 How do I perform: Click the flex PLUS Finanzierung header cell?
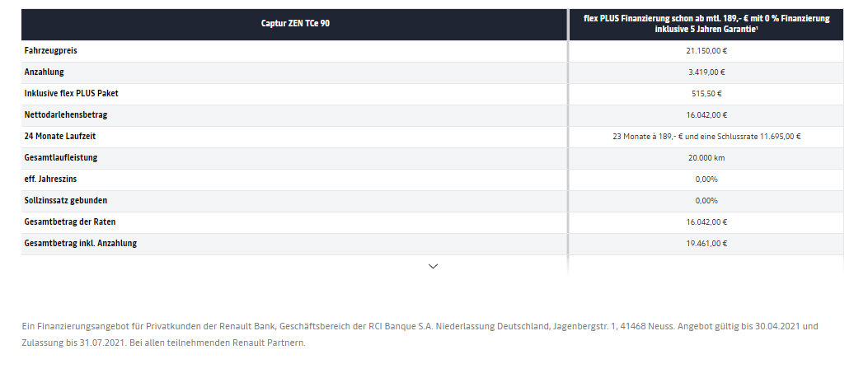706,23
